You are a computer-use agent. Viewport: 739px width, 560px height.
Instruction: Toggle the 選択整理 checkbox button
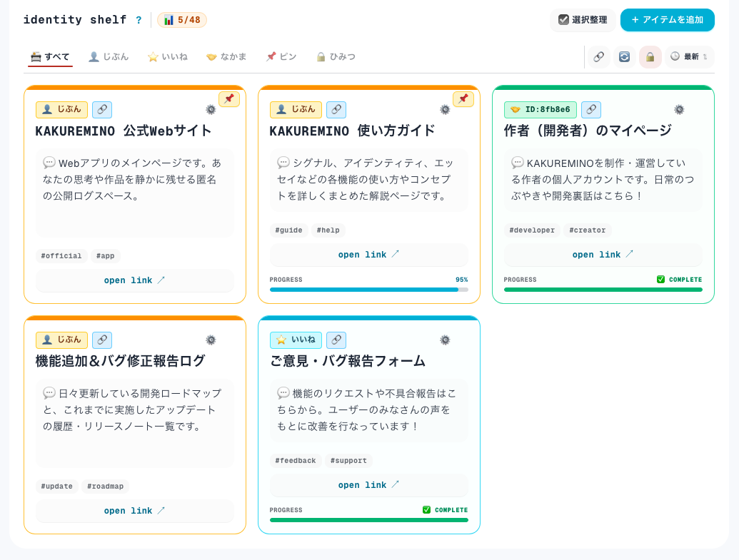tap(583, 20)
